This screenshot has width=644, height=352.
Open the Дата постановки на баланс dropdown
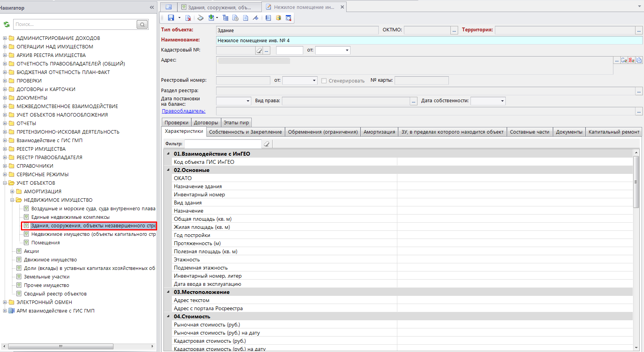click(248, 101)
